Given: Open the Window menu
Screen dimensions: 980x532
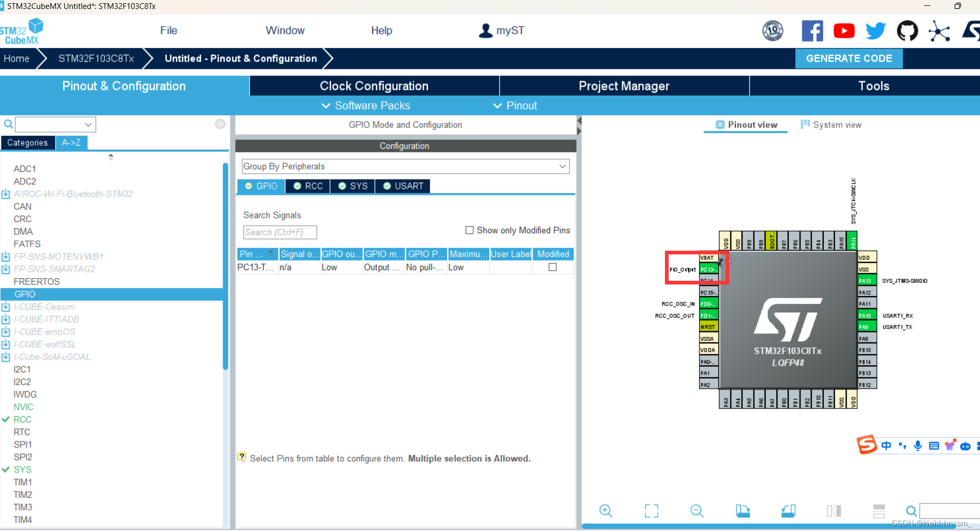Looking at the screenshot, I should click(x=285, y=31).
